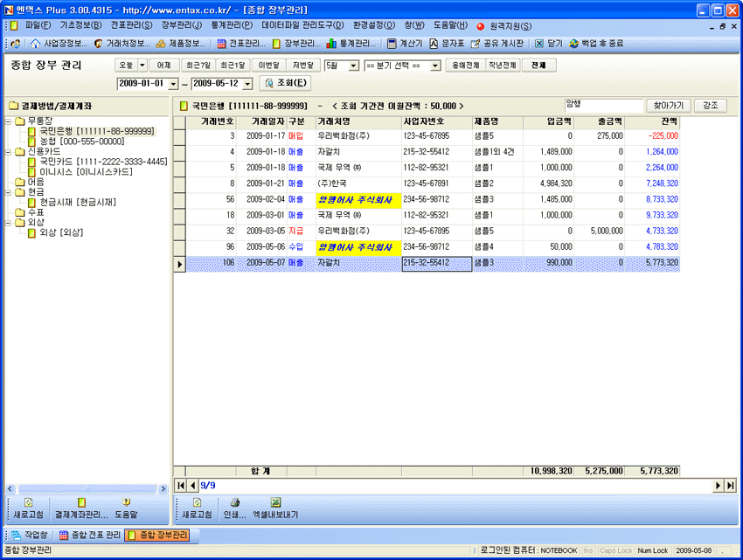Open the 제품정보 toolbar icon
The width and height of the screenshot is (743, 560).
click(161, 44)
